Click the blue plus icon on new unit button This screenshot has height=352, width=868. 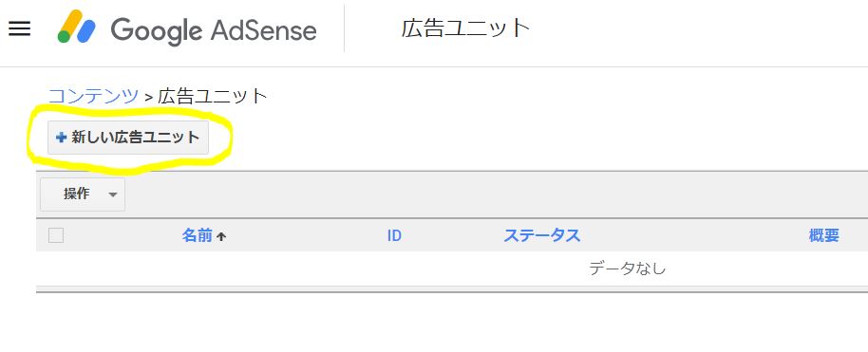coord(62,138)
